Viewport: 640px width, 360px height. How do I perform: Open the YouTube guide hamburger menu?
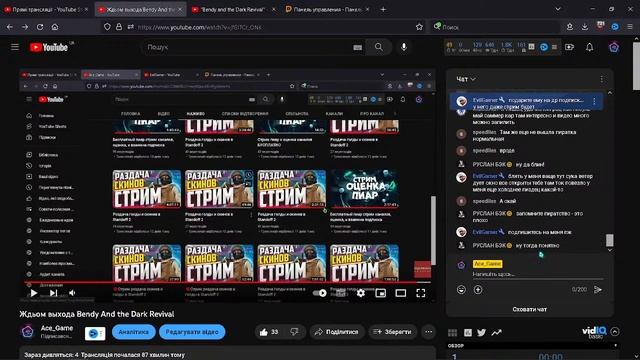15,47
